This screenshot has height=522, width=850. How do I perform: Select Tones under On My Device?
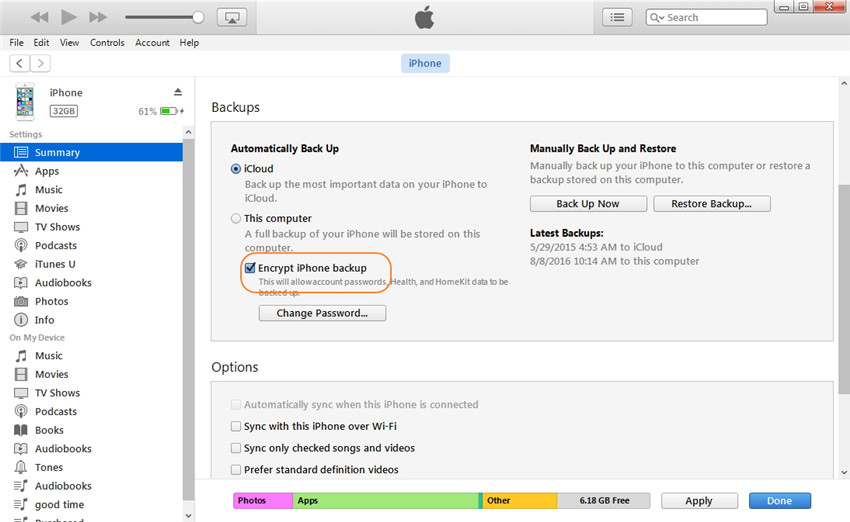49,467
